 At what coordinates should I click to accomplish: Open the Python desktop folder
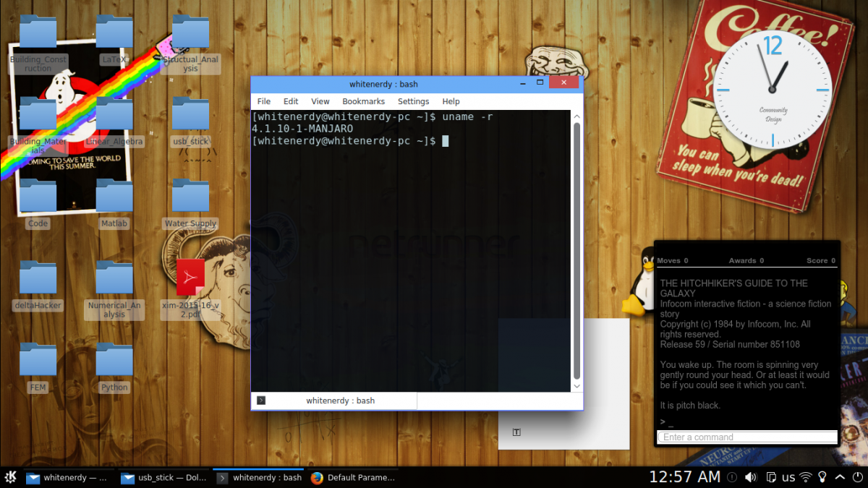(114, 359)
